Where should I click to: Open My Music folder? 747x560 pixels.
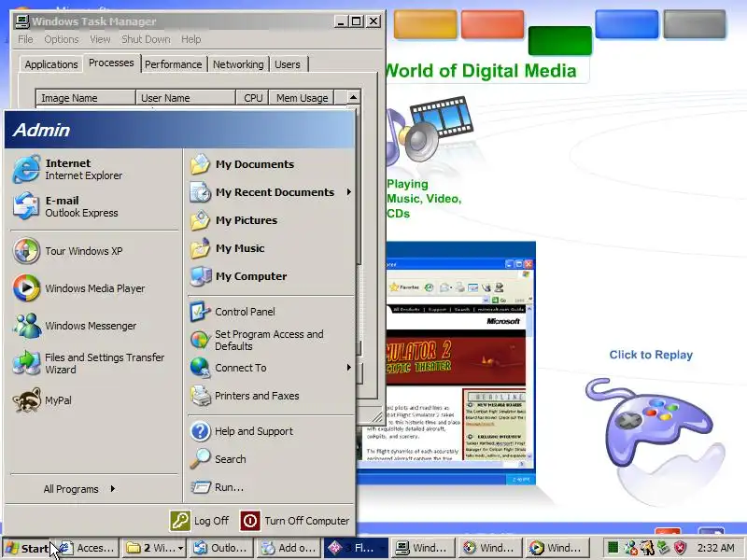pos(271,248)
